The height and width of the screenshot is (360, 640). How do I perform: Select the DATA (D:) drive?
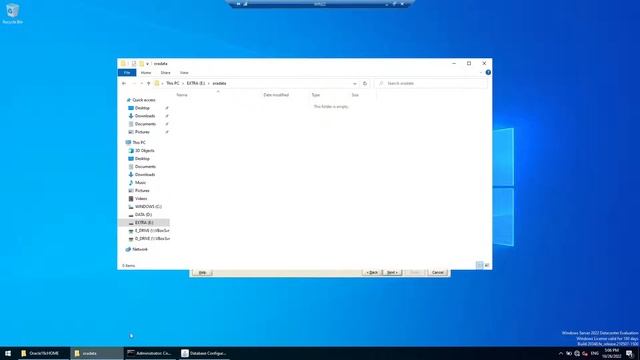143,215
